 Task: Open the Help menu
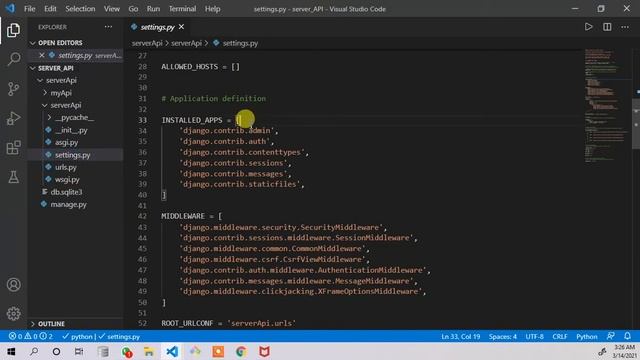tap(212, 9)
